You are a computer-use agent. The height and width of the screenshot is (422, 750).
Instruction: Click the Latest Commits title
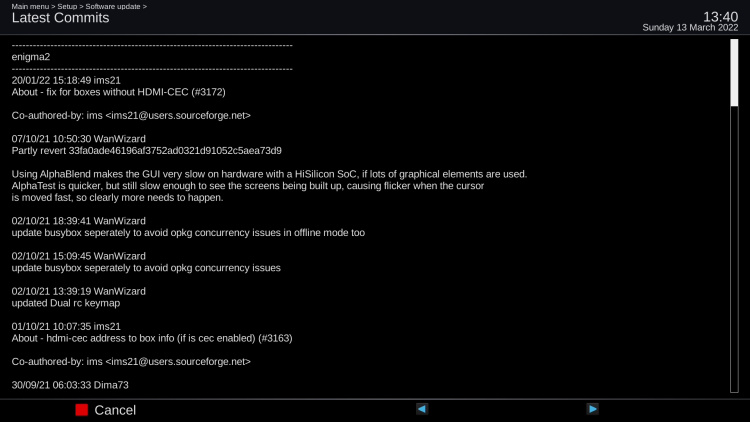(60, 18)
